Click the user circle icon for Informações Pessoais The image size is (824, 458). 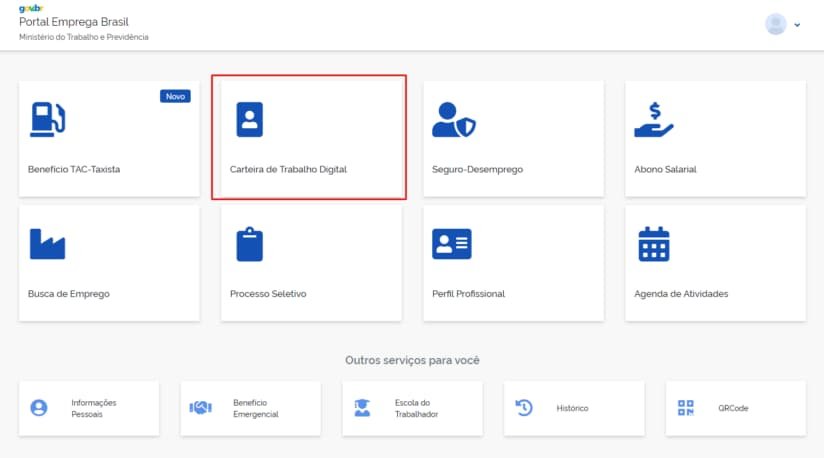39,408
